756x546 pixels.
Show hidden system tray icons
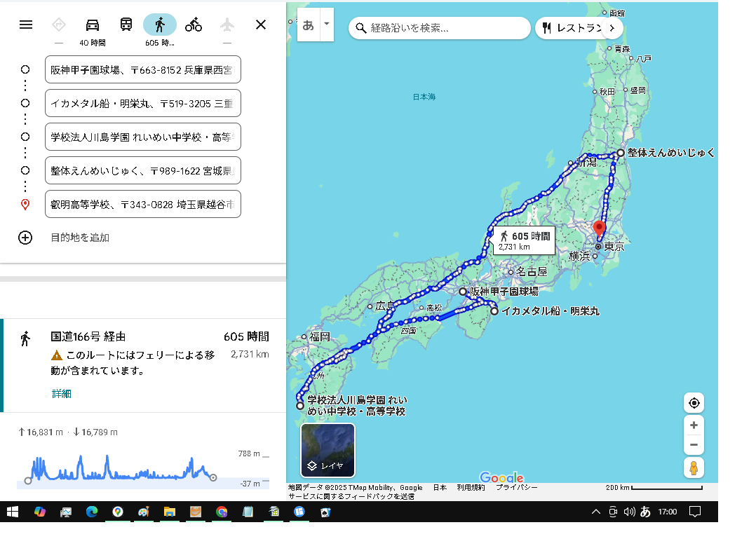(x=596, y=512)
